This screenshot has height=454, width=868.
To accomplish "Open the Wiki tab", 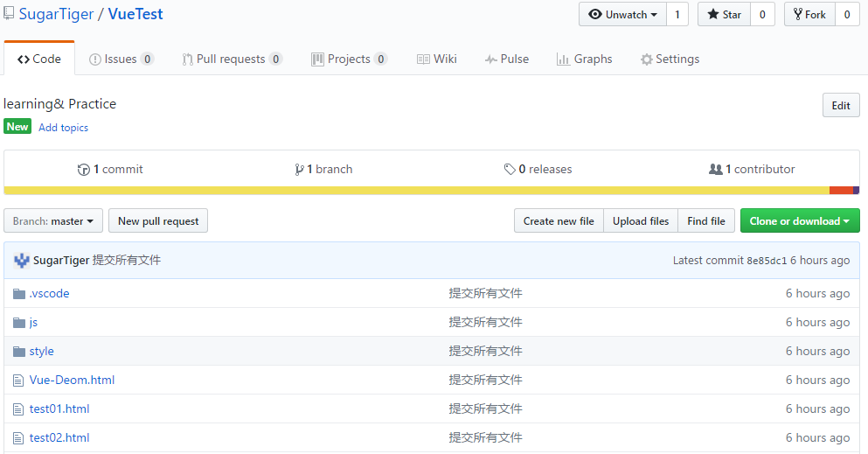I will (437, 59).
